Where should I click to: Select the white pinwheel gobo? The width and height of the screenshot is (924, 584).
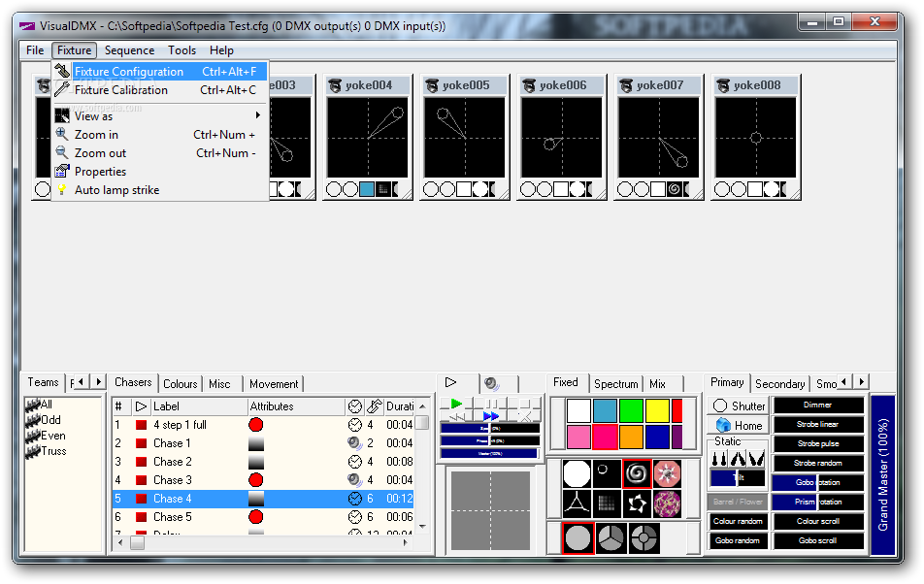637,503
